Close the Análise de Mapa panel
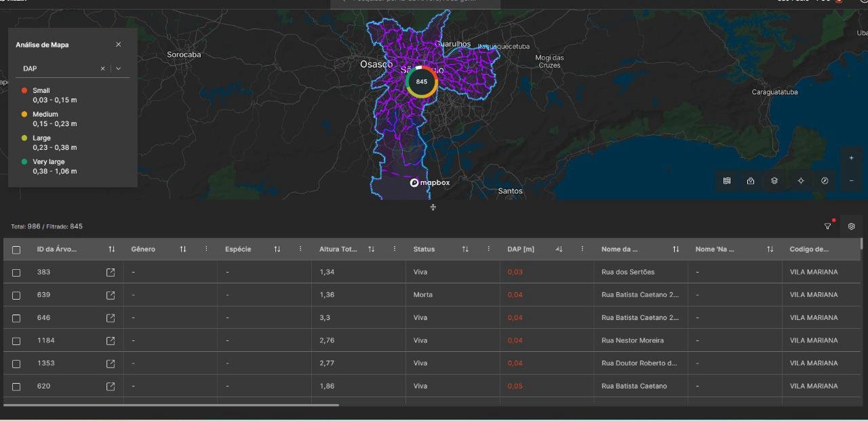Image resolution: width=868 pixels, height=421 pixels. click(119, 45)
